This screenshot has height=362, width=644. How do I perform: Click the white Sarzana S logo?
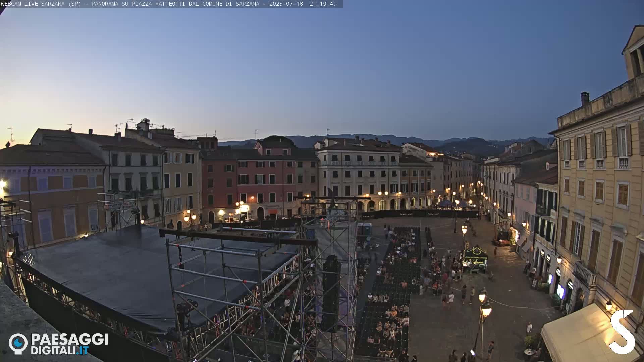[622, 332]
